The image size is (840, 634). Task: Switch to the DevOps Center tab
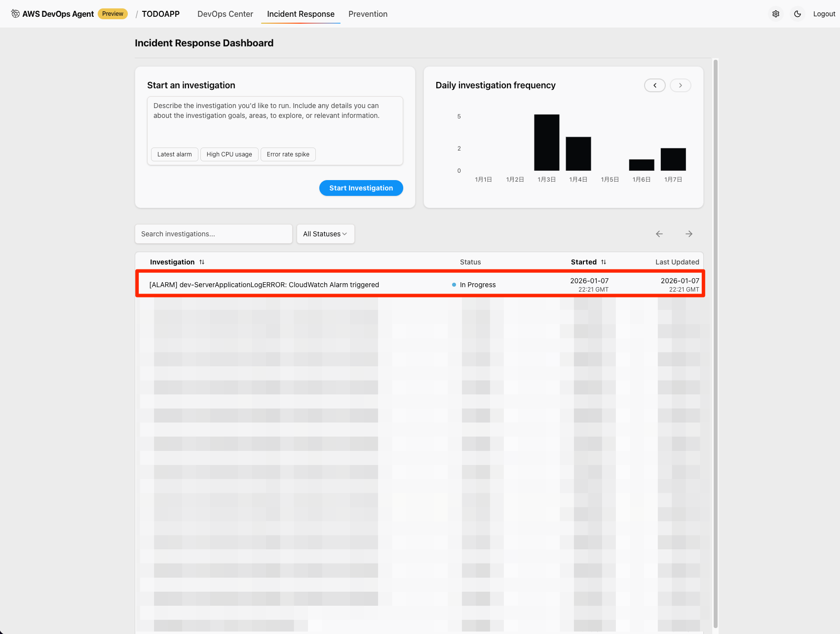[x=225, y=14]
